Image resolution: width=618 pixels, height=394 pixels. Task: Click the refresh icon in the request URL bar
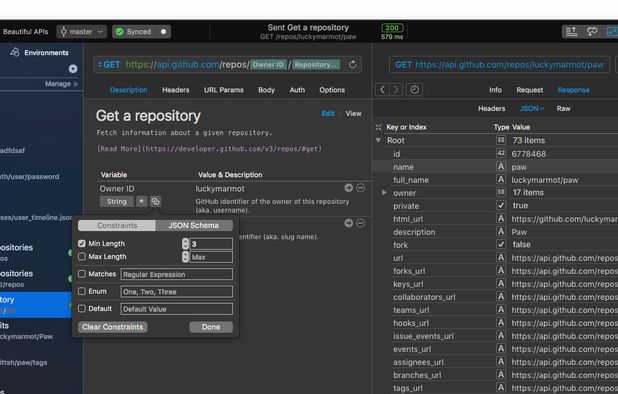[x=353, y=65]
